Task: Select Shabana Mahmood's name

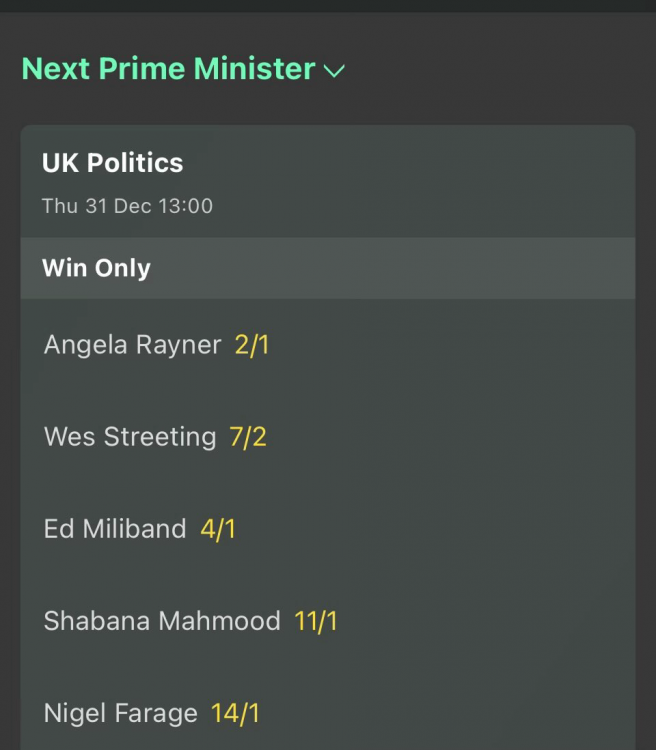Action: pyautogui.click(x=162, y=621)
